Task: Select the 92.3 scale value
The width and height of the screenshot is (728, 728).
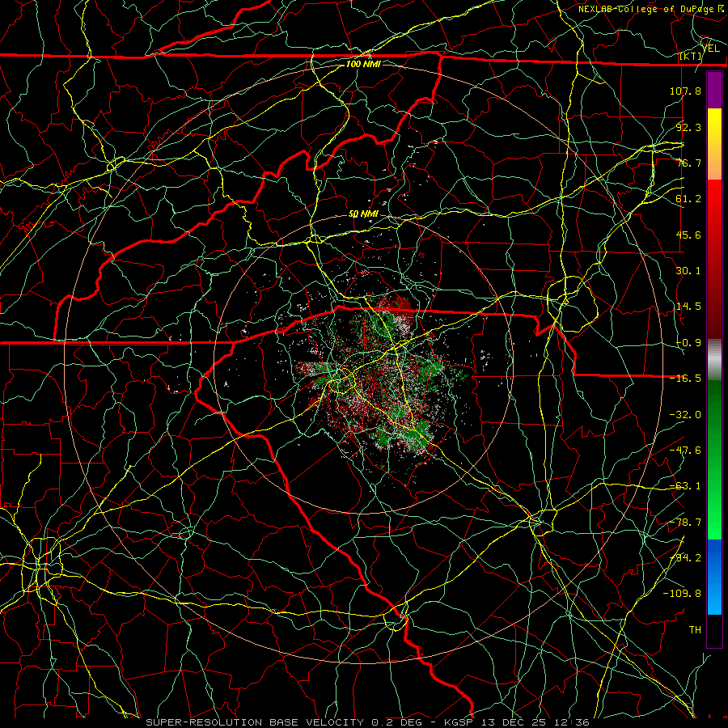Action: click(x=688, y=127)
